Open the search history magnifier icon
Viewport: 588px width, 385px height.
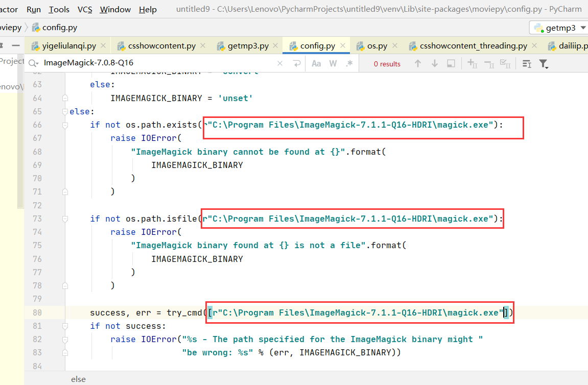click(x=33, y=63)
